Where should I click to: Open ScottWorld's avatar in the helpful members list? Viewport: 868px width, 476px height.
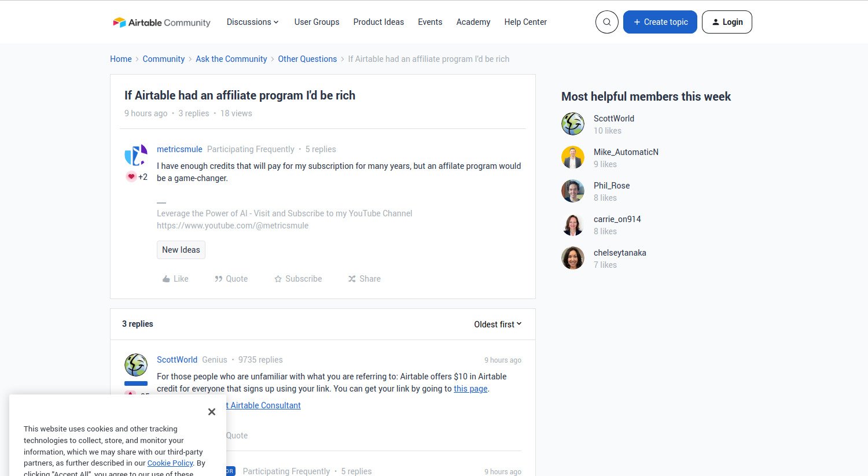tap(572, 123)
